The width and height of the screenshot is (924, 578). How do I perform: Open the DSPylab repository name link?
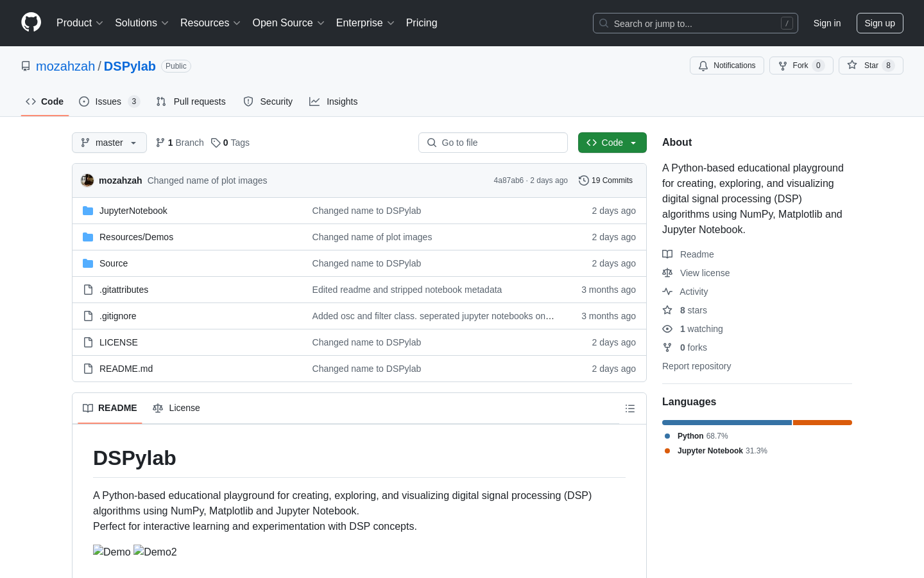pyautogui.click(x=130, y=66)
